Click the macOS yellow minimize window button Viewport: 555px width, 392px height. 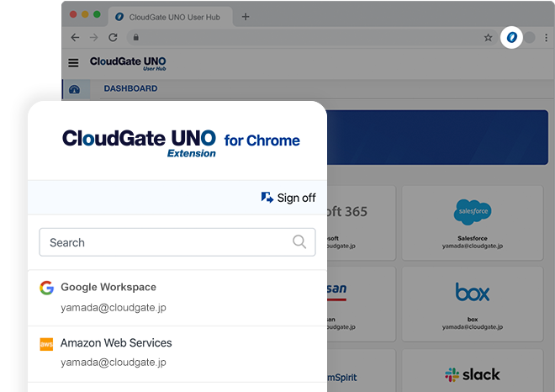85,14
